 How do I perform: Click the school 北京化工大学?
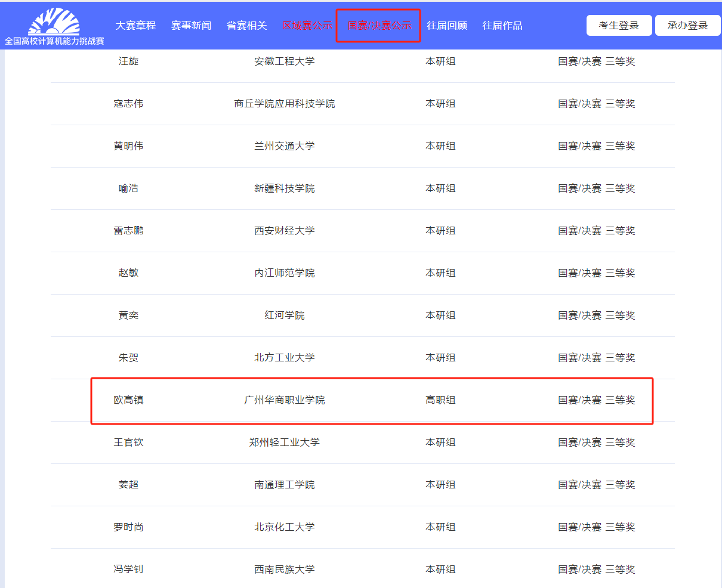click(284, 527)
